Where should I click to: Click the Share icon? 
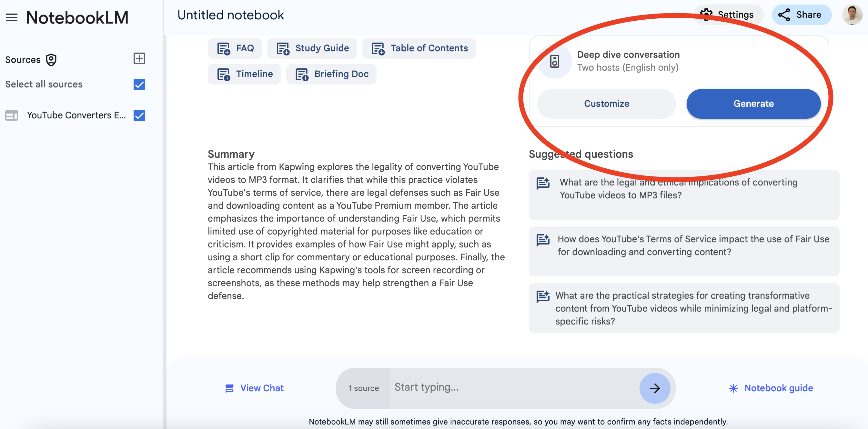point(801,15)
